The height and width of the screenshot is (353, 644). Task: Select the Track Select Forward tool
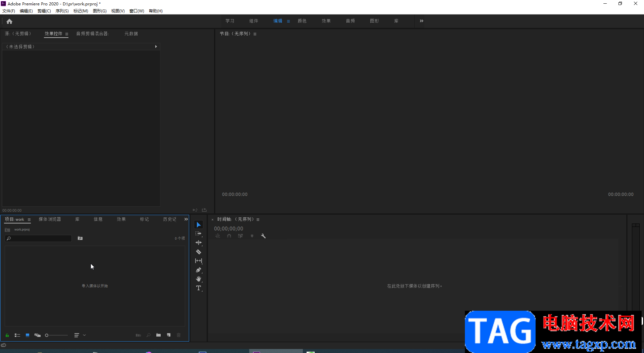(x=199, y=234)
